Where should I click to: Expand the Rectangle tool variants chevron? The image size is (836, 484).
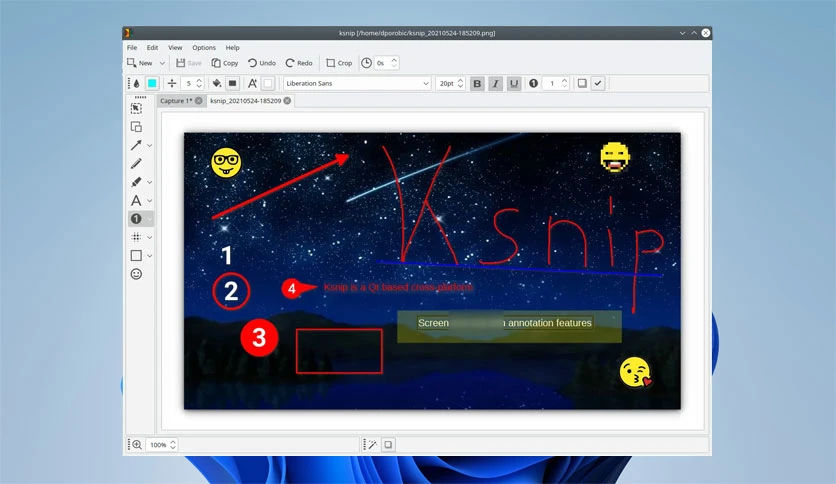pyautogui.click(x=150, y=256)
